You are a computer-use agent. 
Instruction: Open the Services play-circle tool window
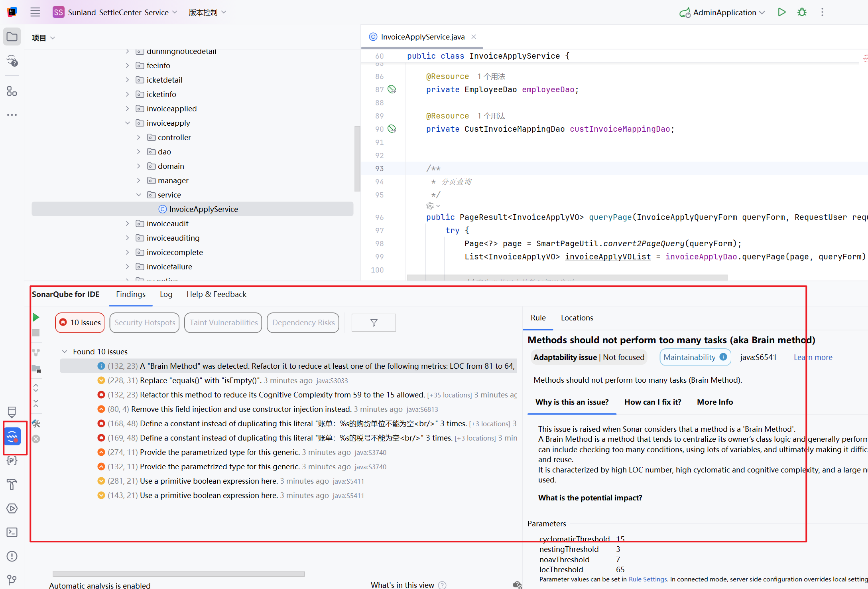(12, 508)
